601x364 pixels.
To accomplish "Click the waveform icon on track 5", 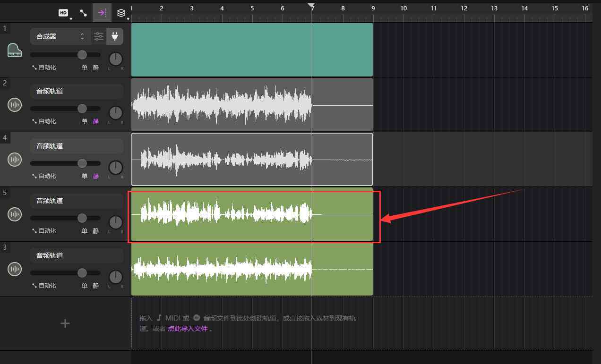I will tap(15, 214).
